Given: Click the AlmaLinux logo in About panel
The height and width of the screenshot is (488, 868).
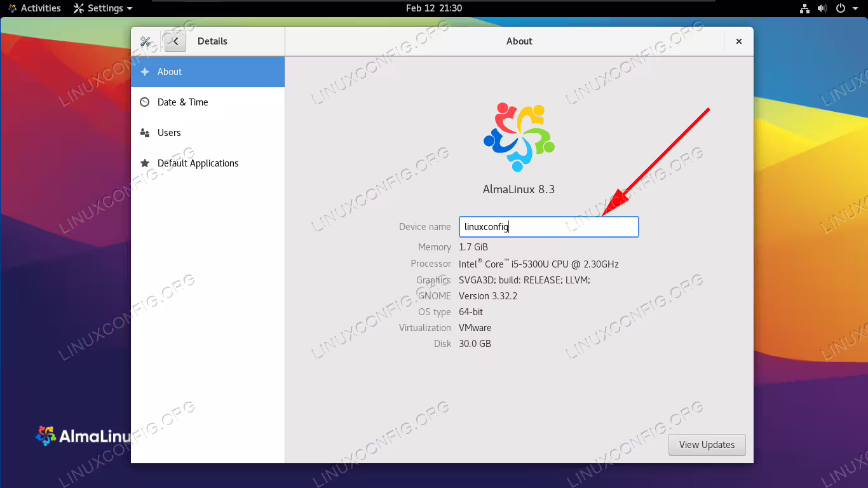Looking at the screenshot, I should (519, 137).
